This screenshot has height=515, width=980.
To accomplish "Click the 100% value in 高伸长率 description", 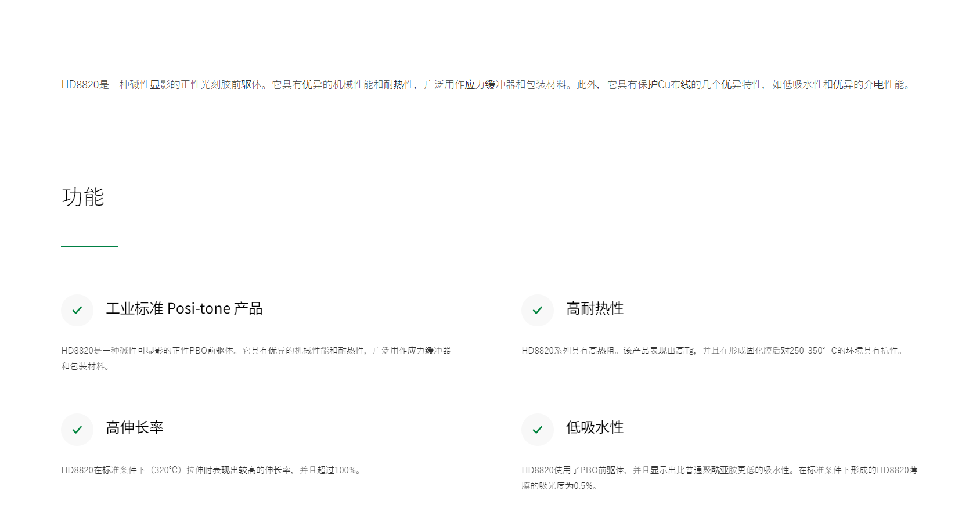I will coord(345,470).
